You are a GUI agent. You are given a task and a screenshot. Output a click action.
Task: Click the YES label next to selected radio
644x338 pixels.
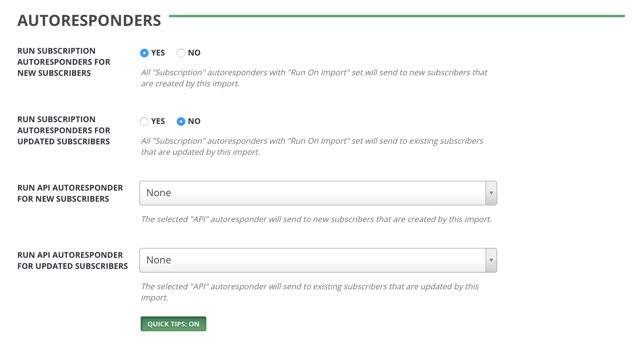tap(158, 53)
